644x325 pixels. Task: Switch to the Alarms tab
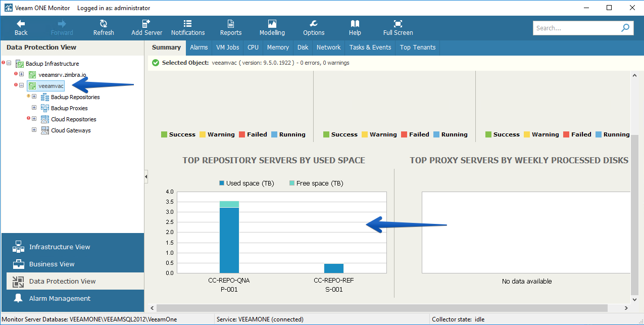[x=199, y=48]
